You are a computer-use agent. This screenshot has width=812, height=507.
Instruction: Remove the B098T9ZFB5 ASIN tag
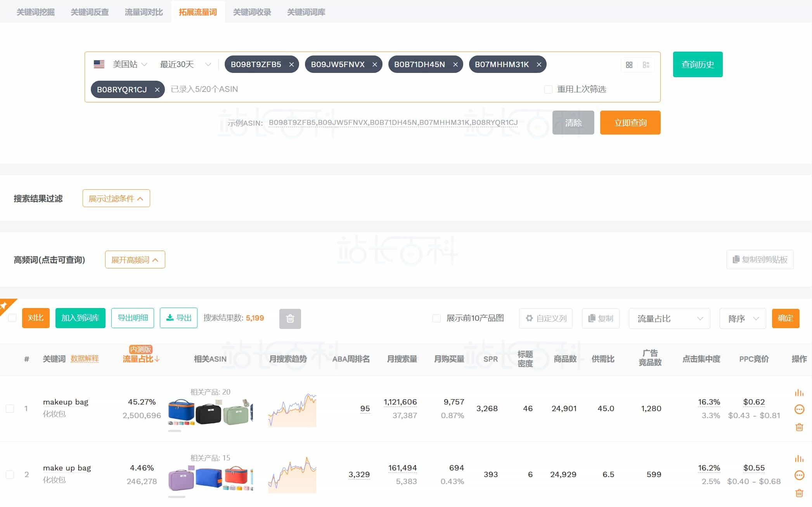(291, 64)
